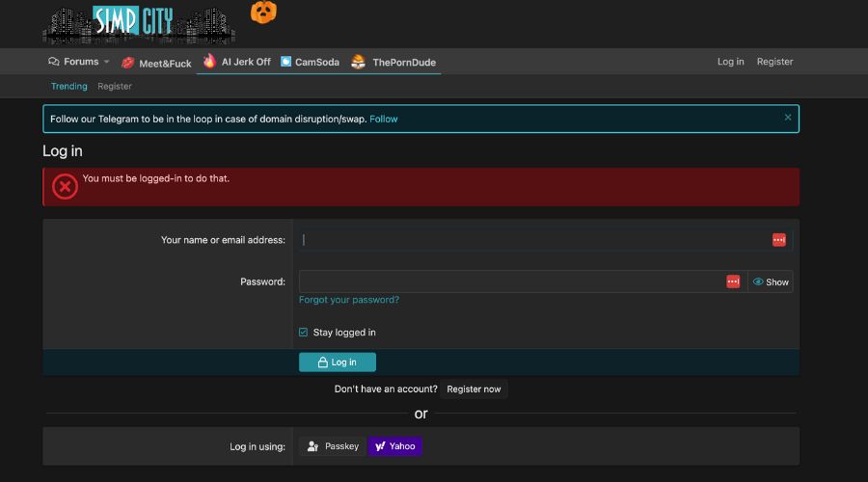This screenshot has width=868, height=482.
Task: Follow the Telegram link in the notice
Action: pyautogui.click(x=384, y=119)
